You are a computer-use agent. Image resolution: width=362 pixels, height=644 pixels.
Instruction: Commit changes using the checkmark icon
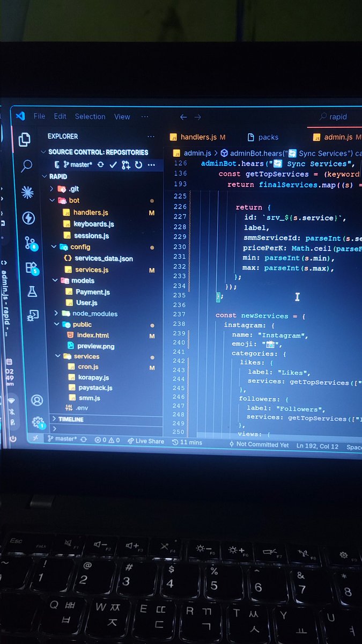point(113,165)
